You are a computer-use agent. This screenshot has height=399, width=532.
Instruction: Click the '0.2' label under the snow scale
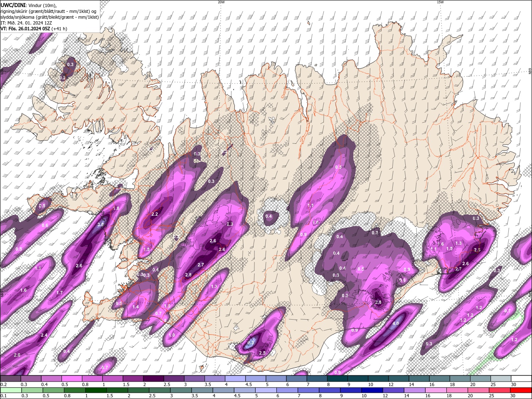[x=3, y=384]
